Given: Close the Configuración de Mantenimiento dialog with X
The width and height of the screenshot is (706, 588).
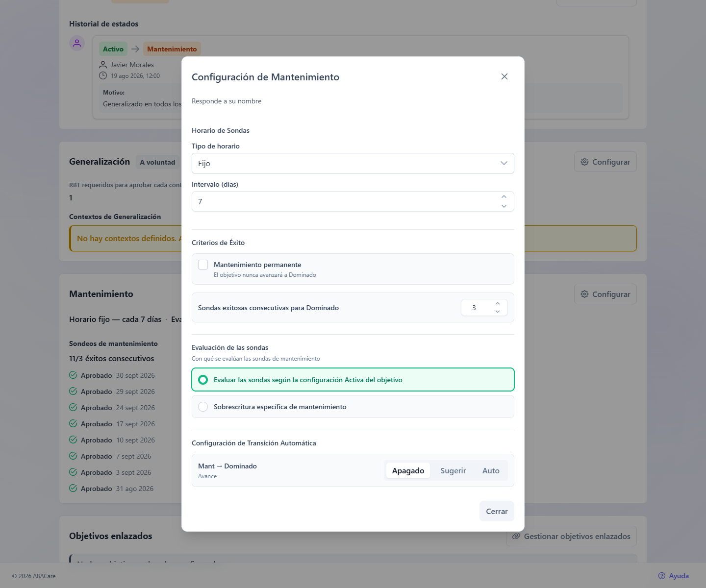Looking at the screenshot, I should [x=504, y=76].
